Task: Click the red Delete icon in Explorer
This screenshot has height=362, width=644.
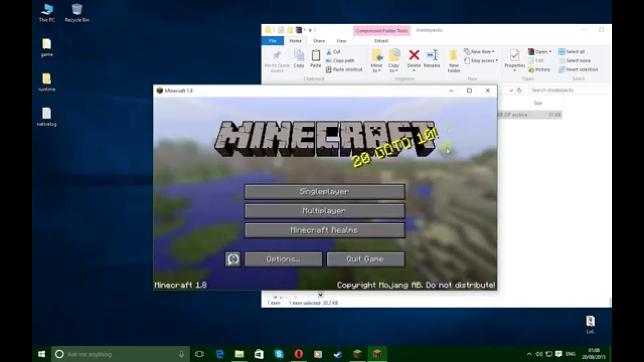Action: point(414,60)
